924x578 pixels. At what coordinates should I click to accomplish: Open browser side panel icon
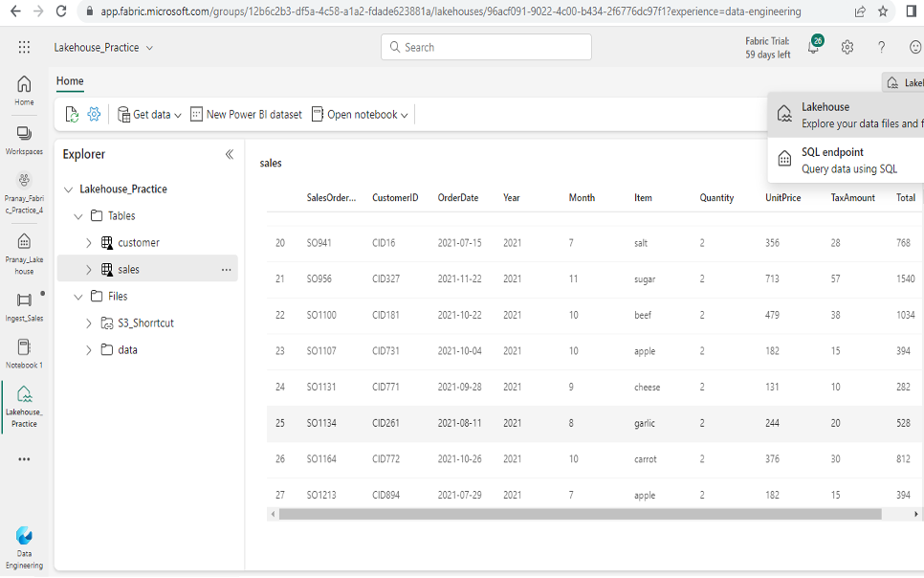click(x=911, y=11)
